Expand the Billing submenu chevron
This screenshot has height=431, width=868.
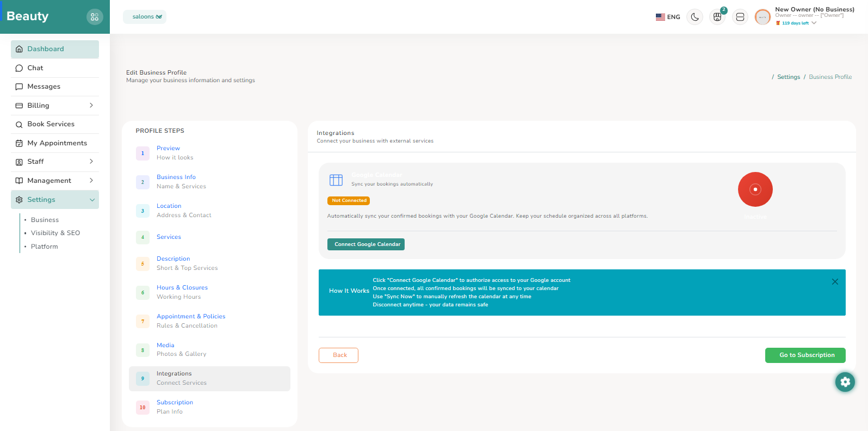(x=91, y=106)
